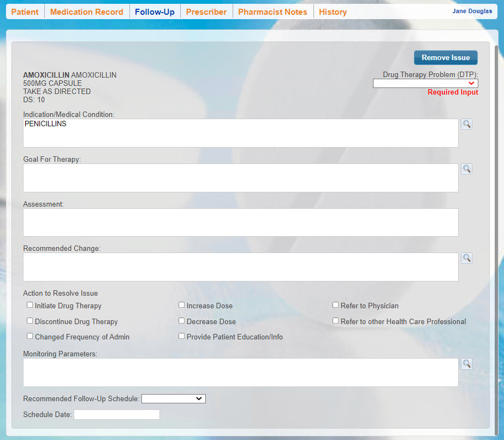Click the Jane Douglas user link
The width and height of the screenshot is (504, 440).
[472, 11]
